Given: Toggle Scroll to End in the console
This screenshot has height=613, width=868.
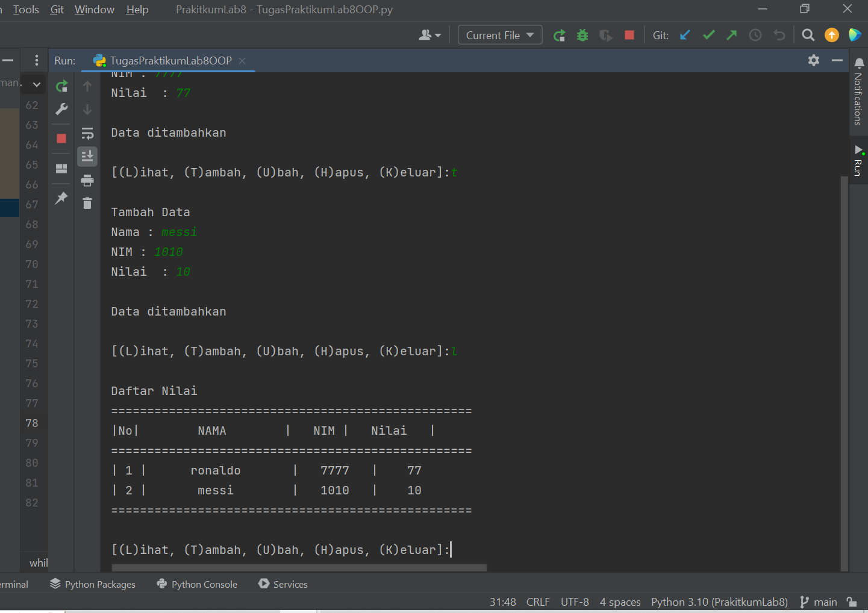Looking at the screenshot, I should (87, 156).
